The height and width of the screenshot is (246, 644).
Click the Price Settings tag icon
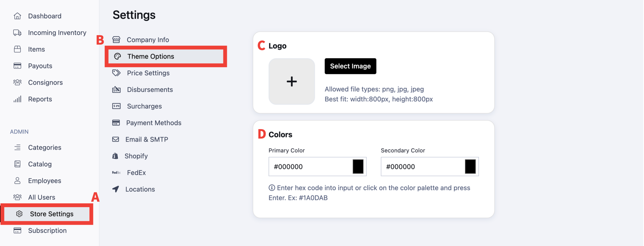[116, 73]
